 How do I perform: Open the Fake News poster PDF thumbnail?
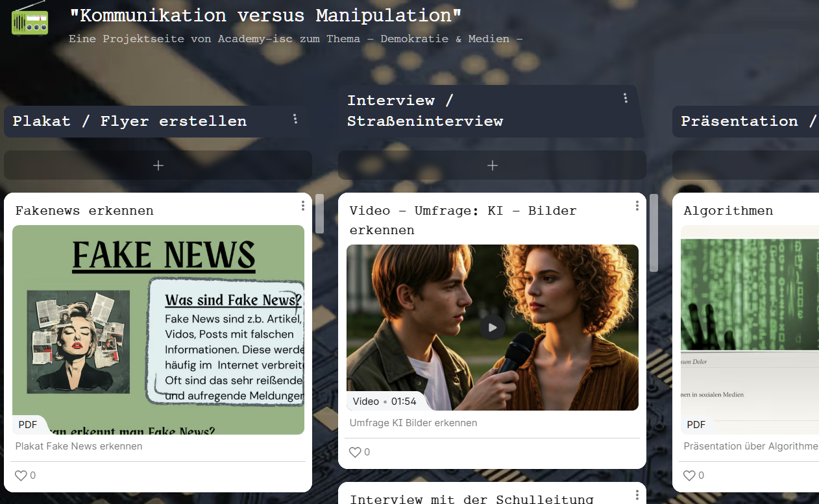pos(158,330)
